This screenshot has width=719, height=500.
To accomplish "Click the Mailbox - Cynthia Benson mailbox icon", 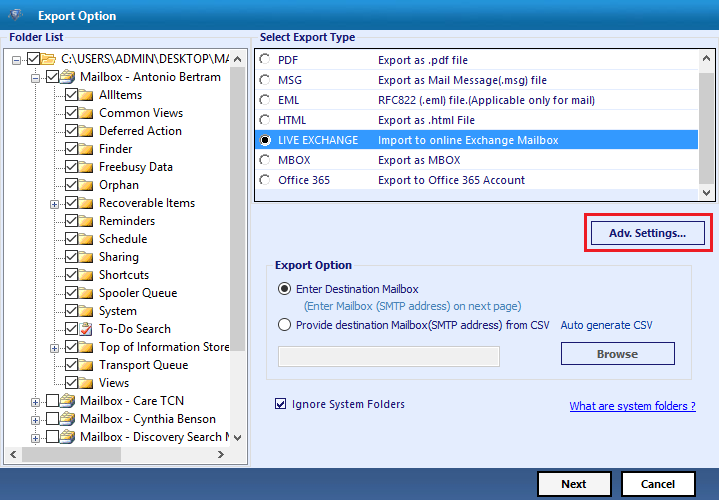I will click(x=67, y=419).
